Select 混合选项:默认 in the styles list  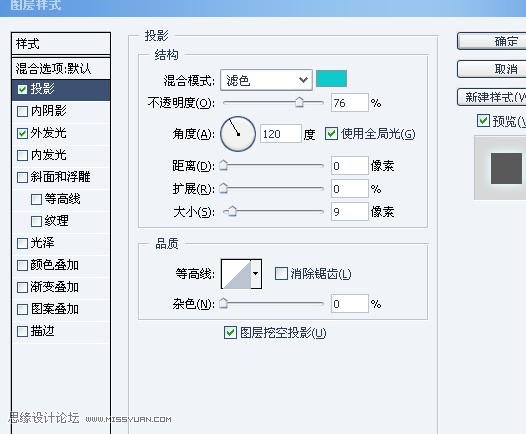tap(61, 69)
